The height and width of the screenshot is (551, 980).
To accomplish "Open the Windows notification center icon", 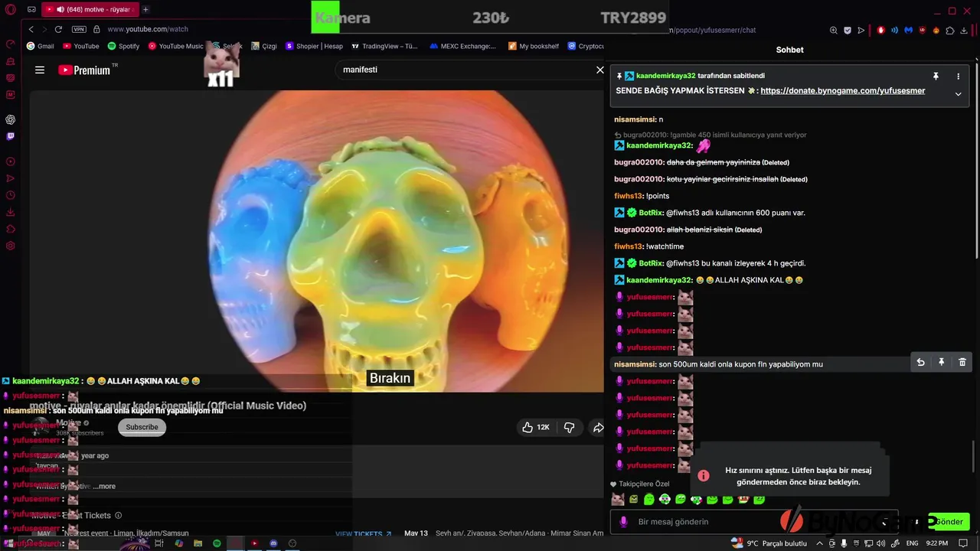I will [x=964, y=543].
